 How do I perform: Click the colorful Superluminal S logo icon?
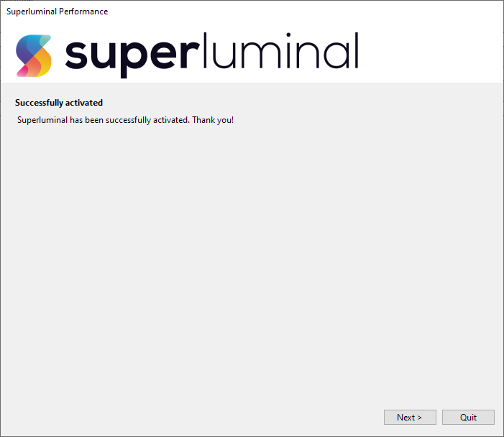(x=34, y=55)
